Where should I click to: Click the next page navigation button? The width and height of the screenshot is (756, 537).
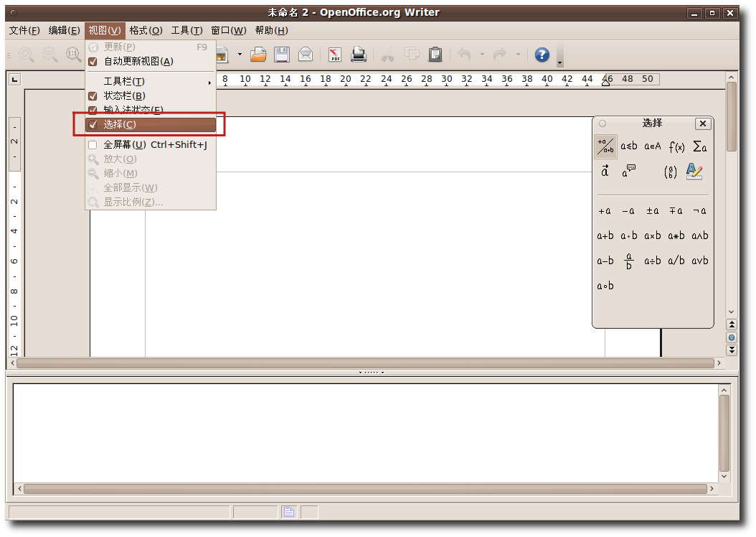[x=732, y=350]
